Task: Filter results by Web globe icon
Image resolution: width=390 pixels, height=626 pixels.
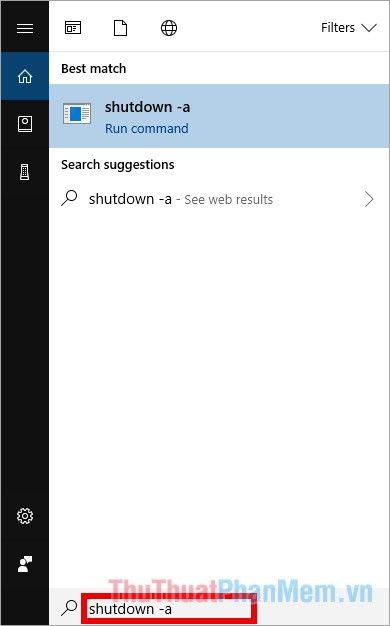Action: pos(169,28)
